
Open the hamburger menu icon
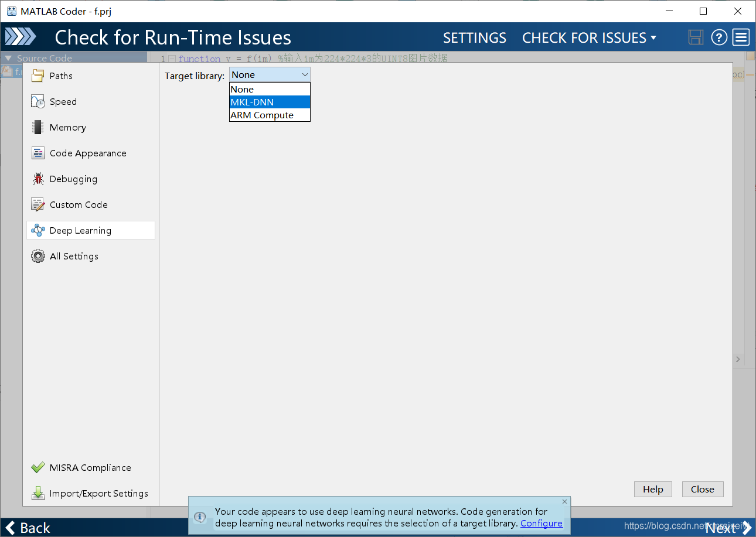tap(741, 37)
